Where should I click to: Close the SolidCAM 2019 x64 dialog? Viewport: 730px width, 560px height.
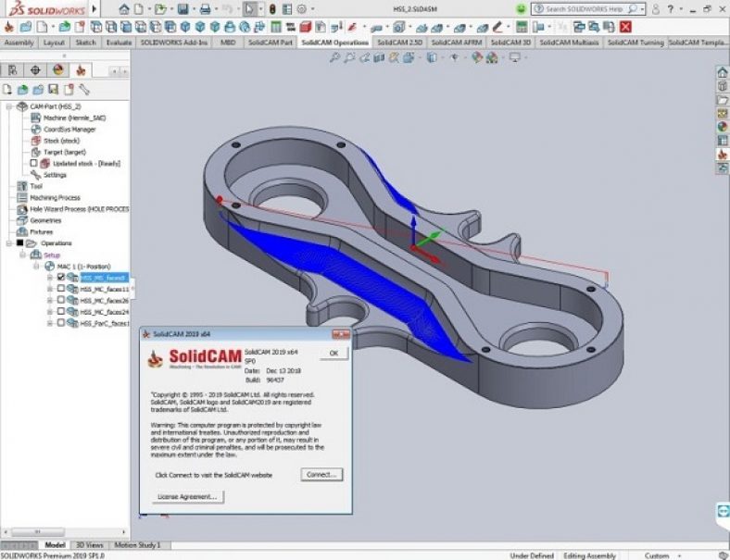click(341, 334)
